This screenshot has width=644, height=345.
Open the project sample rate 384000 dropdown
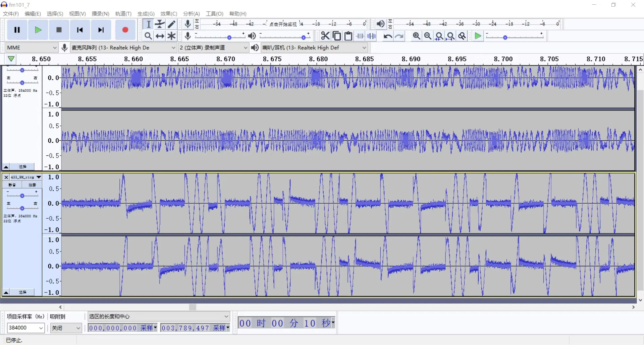click(25, 328)
